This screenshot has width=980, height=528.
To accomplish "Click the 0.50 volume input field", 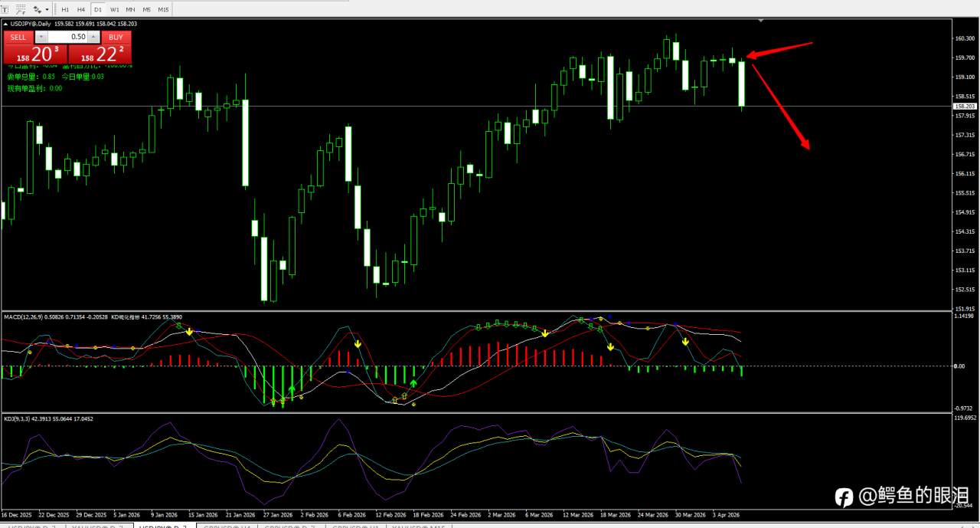I will pyautogui.click(x=67, y=37).
